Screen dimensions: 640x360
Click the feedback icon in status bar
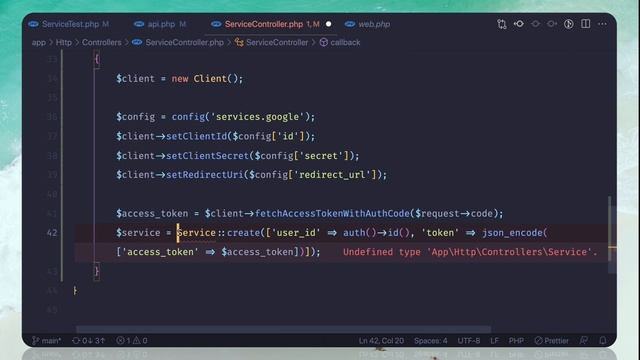click(x=584, y=340)
